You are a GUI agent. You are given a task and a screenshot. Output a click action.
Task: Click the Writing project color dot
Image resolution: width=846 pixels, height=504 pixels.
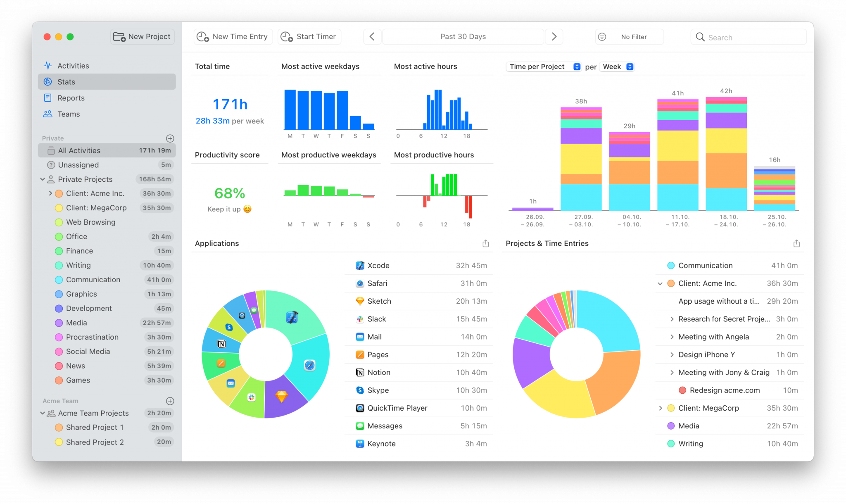click(x=58, y=265)
